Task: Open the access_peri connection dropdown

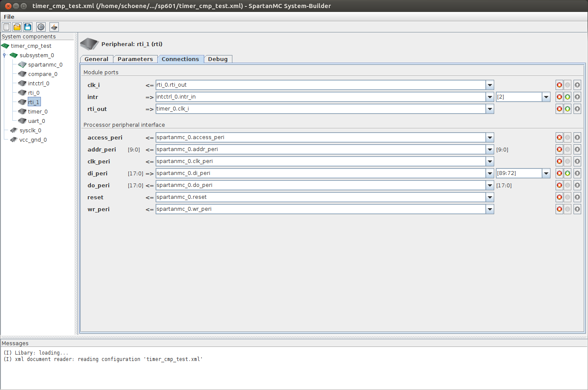Action: [490, 137]
